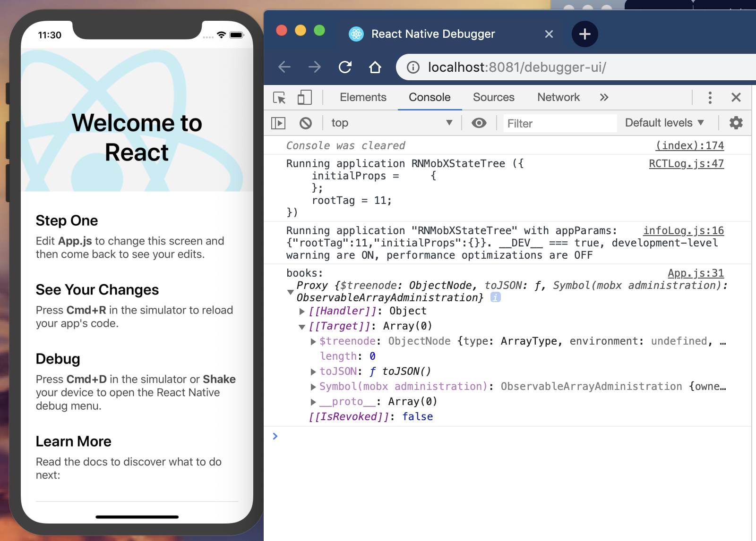Open the Default levels dropdown

[x=664, y=123]
